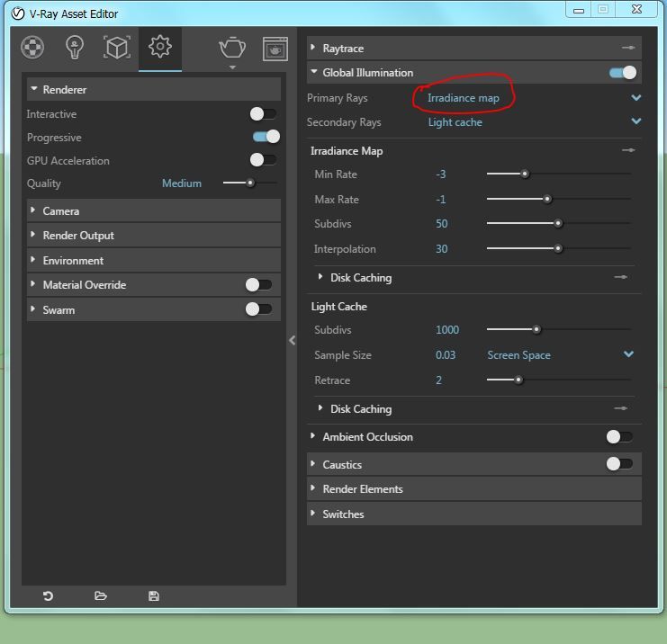Click the Interpolation slider handle
667x644 pixels.
click(558, 248)
